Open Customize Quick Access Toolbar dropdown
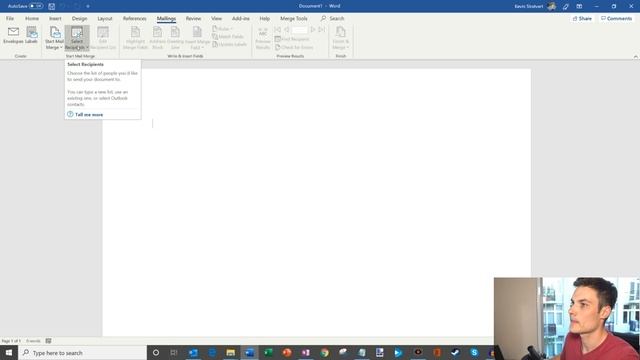This screenshot has width=640, height=360. click(x=88, y=6)
